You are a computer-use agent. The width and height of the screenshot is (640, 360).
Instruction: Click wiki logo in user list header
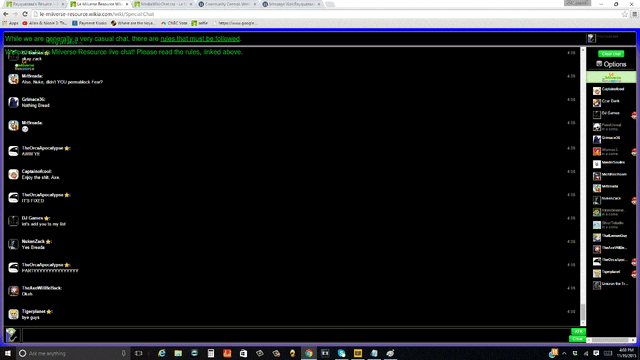pos(611,77)
